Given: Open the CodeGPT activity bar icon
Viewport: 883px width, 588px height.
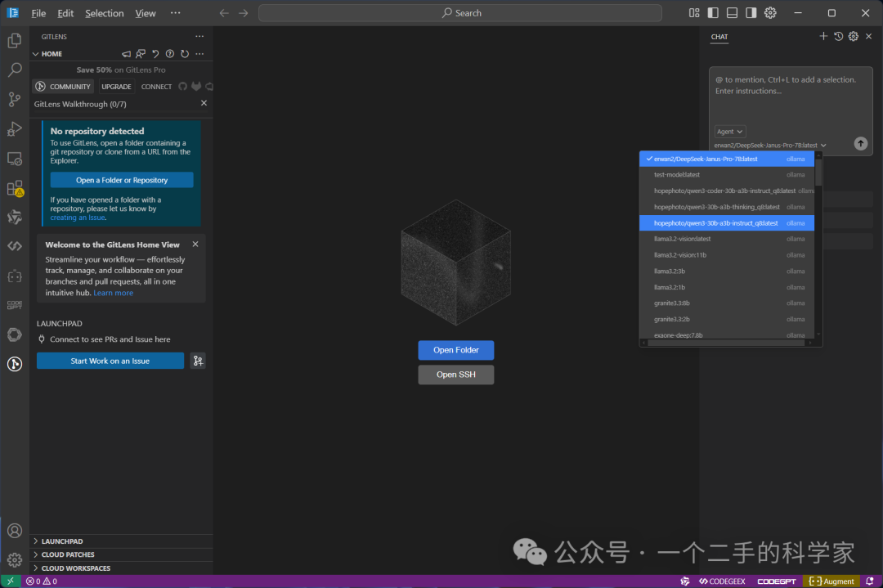Looking at the screenshot, I should tap(15, 305).
